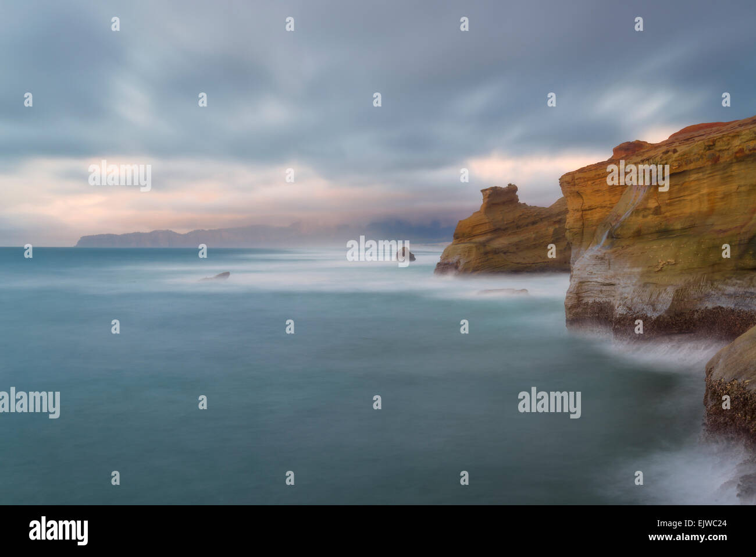The width and height of the screenshot is (756, 557).
Task: Click the alamy watermark on the sandstone cliff
Action: 637,176
